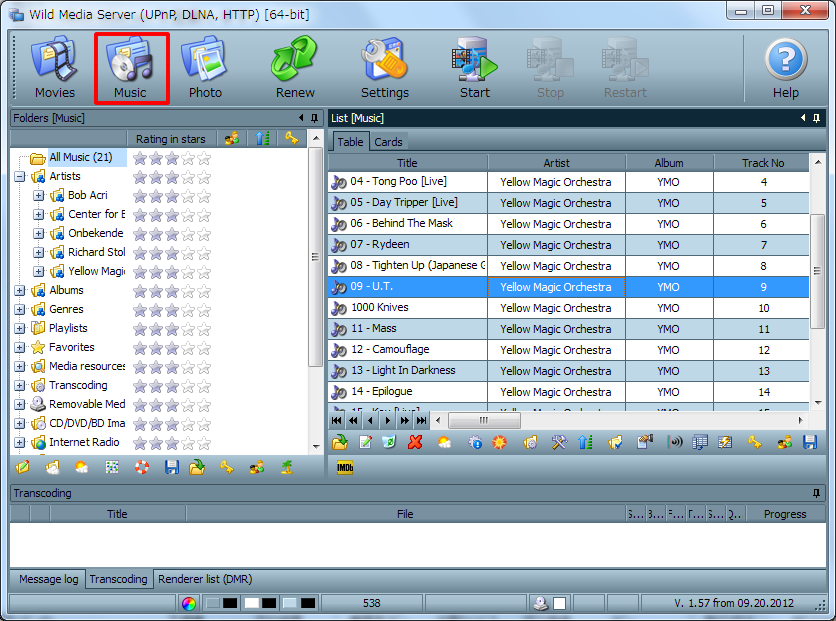Expand the Bob Acri artist node
This screenshot has width=836, height=621.
click(38, 196)
